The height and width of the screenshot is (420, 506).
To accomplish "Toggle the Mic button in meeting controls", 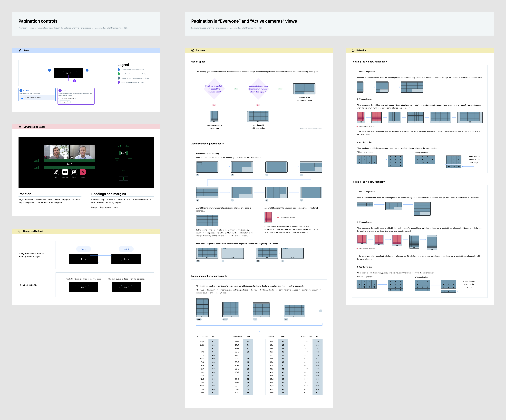I will [56, 172].
